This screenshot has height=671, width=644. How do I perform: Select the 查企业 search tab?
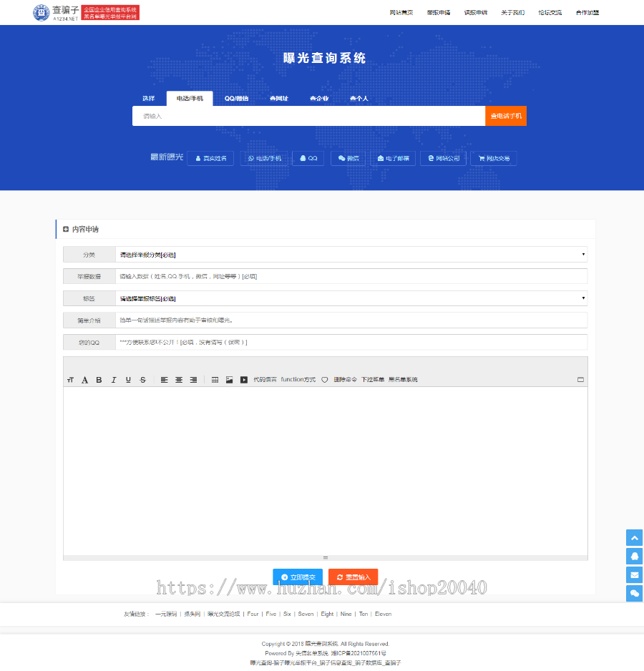(x=319, y=99)
